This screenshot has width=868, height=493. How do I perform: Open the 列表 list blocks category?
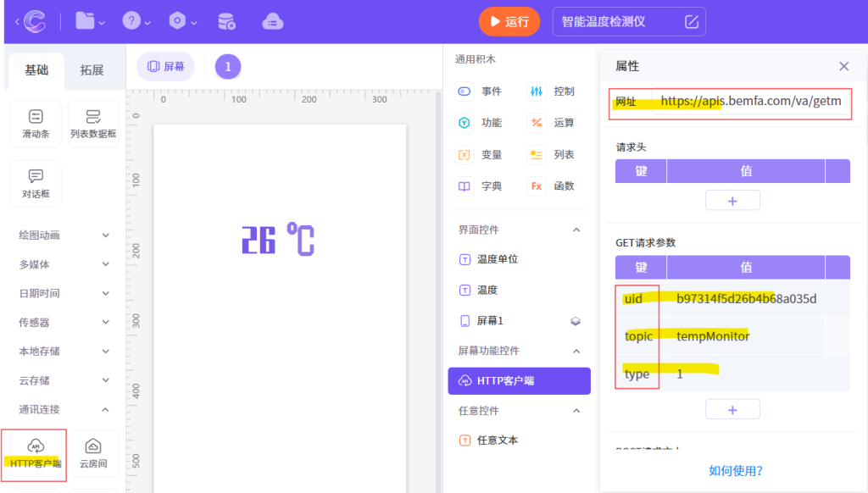pos(551,155)
